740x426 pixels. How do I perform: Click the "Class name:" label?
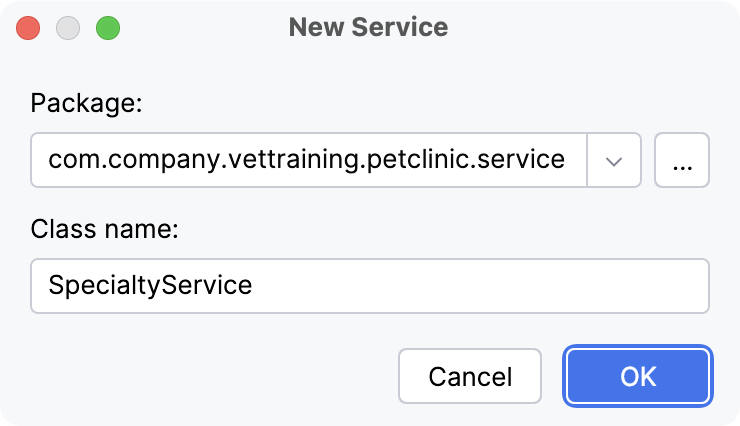point(105,229)
